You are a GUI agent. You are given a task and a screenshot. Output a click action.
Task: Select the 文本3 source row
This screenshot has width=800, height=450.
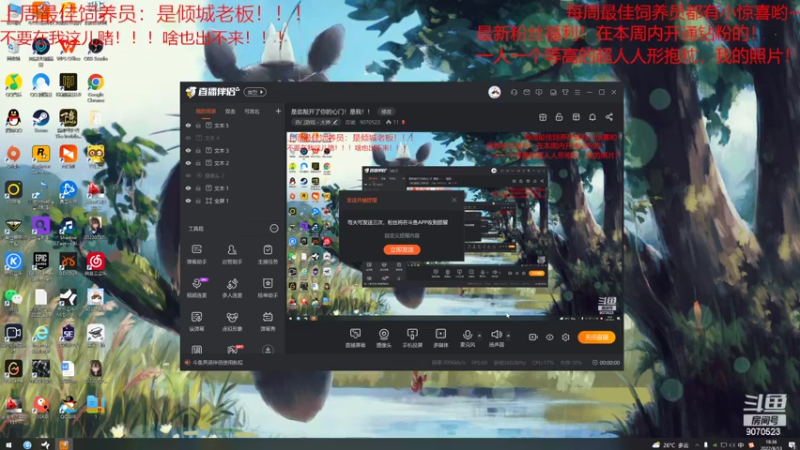tap(233, 151)
